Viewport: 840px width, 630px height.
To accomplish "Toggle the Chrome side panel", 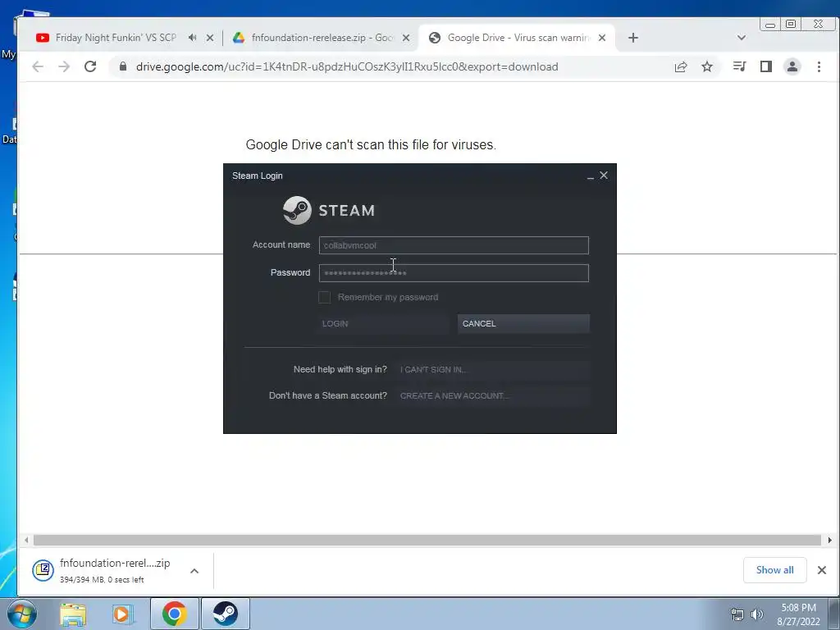I will click(766, 66).
